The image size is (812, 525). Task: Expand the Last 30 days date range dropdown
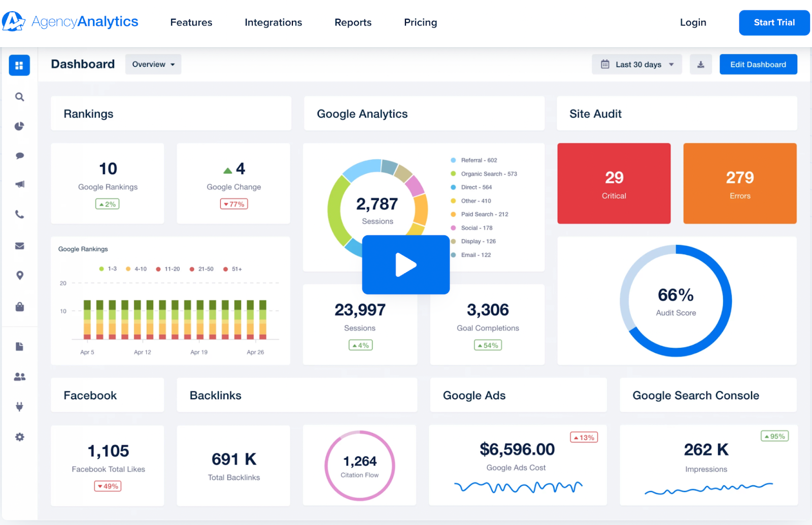(x=636, y=64)
